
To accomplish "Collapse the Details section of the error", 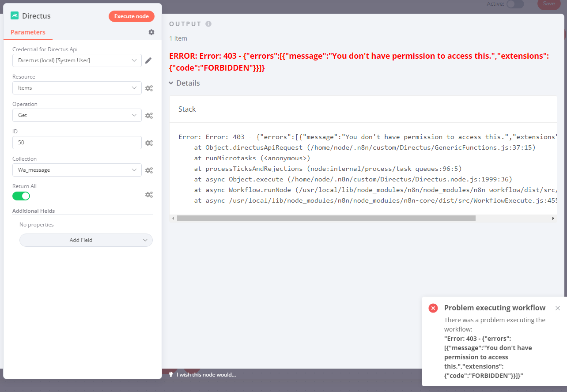I will click(x=184, y=83).
